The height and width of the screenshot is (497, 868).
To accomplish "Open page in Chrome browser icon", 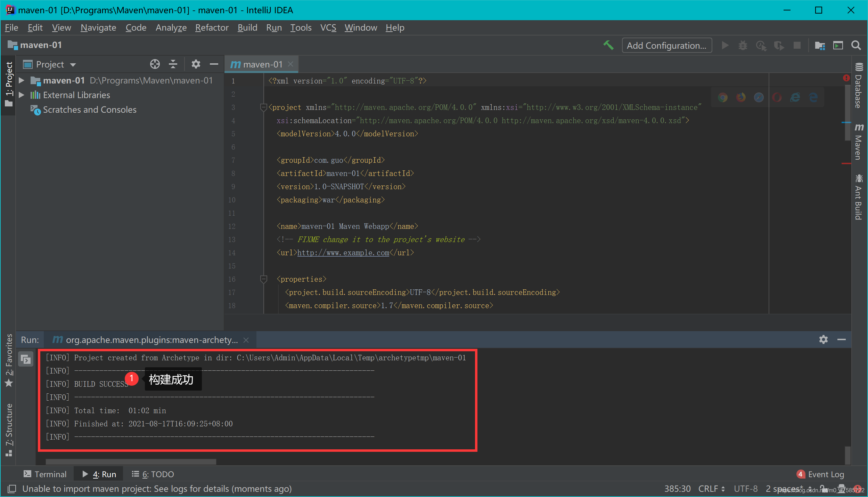I will [x=723, y=98].
